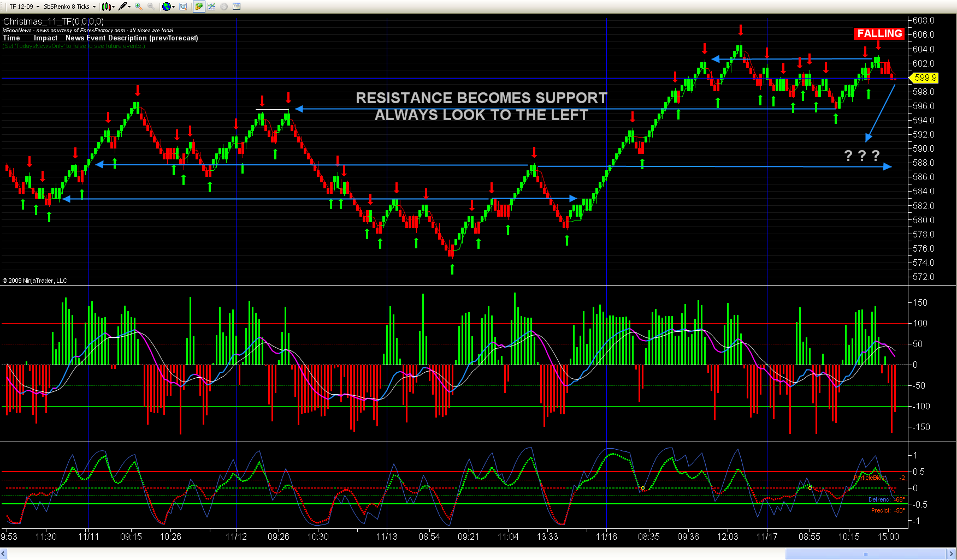Expand the arrow beside the globe icon
The width and height of the screenshot is (957, 560).
pyautogui.click(x=173, y=7)
